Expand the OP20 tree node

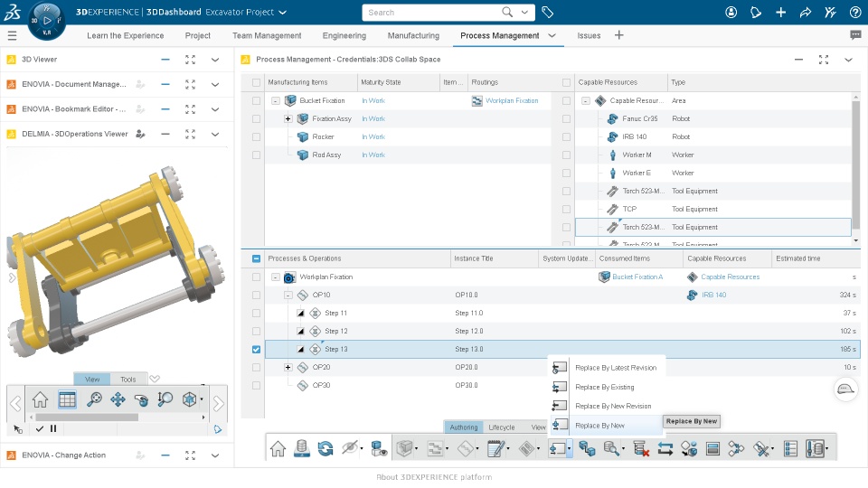tap(288, 367)
